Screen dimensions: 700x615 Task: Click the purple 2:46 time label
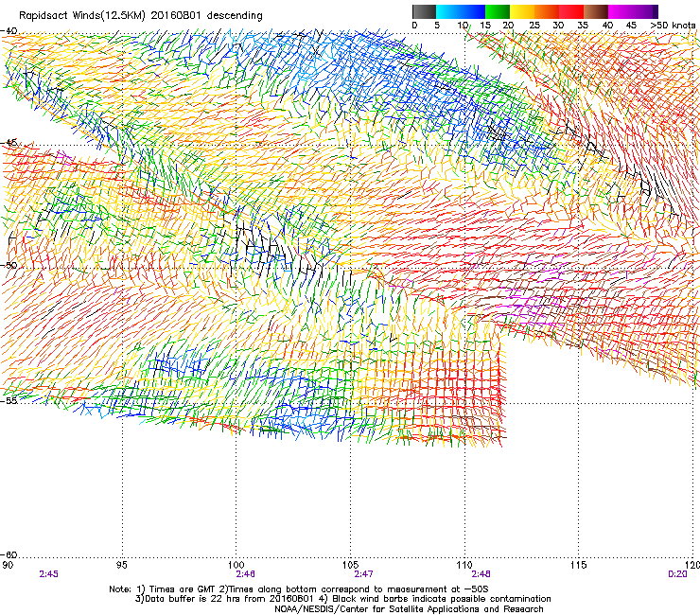246,574
